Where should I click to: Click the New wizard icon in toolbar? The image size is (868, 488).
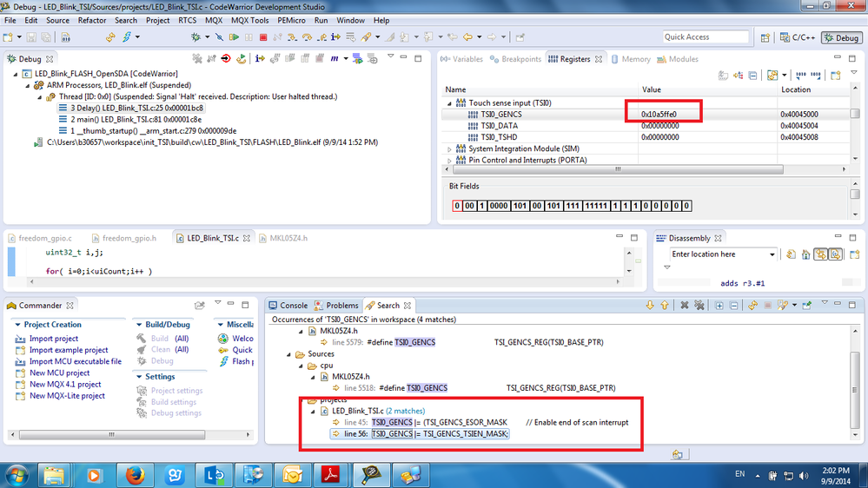coord(8,37)
